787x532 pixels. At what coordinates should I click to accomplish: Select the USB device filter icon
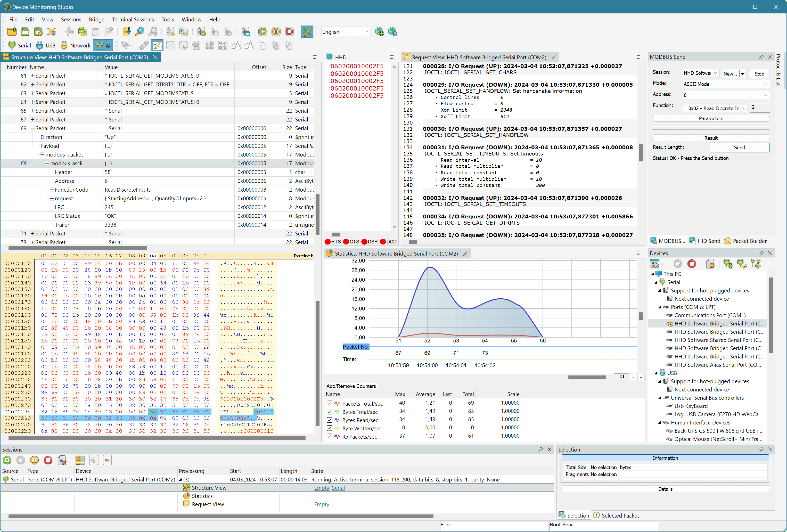tap(46, 45)
